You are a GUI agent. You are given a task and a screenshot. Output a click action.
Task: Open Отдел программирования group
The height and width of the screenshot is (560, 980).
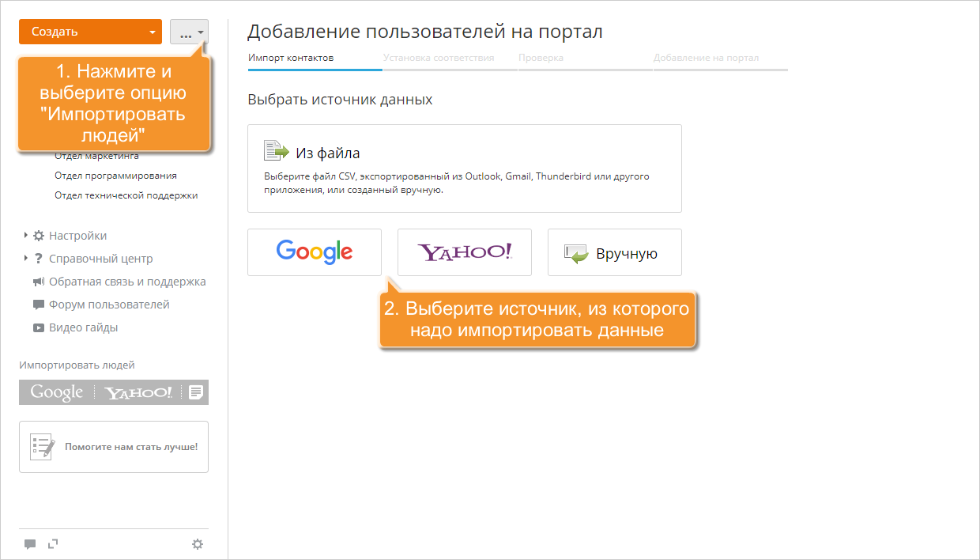coord(115,176)
